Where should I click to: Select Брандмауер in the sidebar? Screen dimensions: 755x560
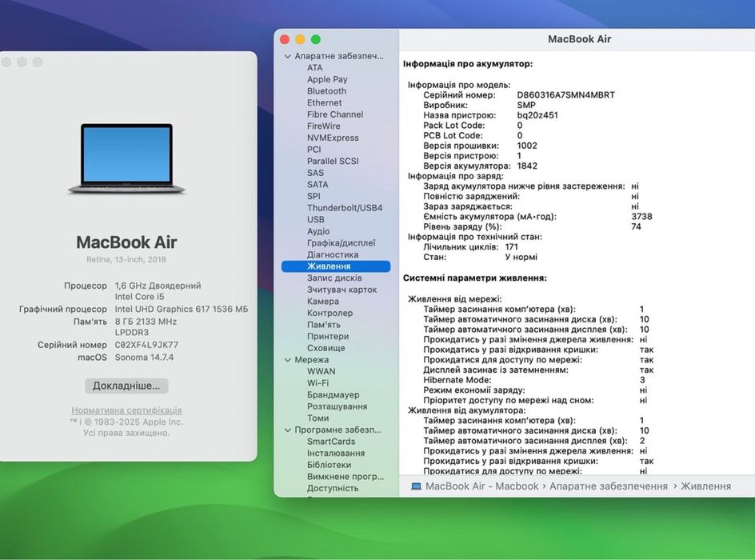(334, 395)
